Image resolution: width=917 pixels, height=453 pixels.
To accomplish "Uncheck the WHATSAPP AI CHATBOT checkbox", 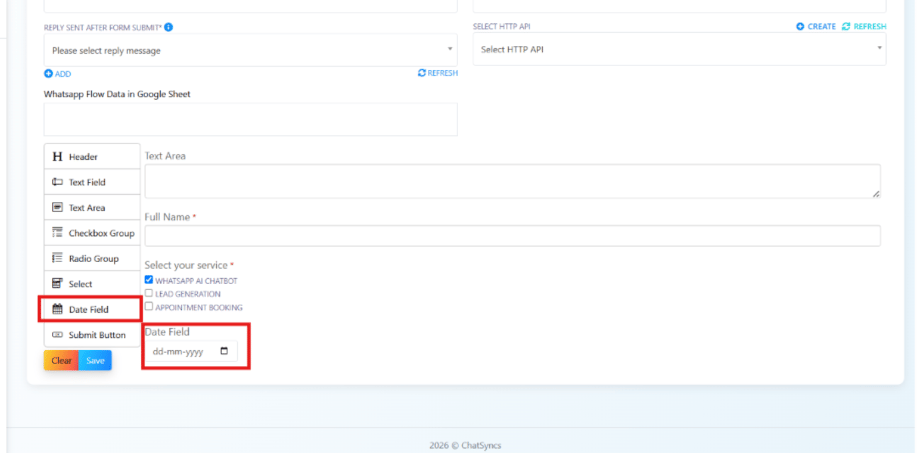I will 149,280.
